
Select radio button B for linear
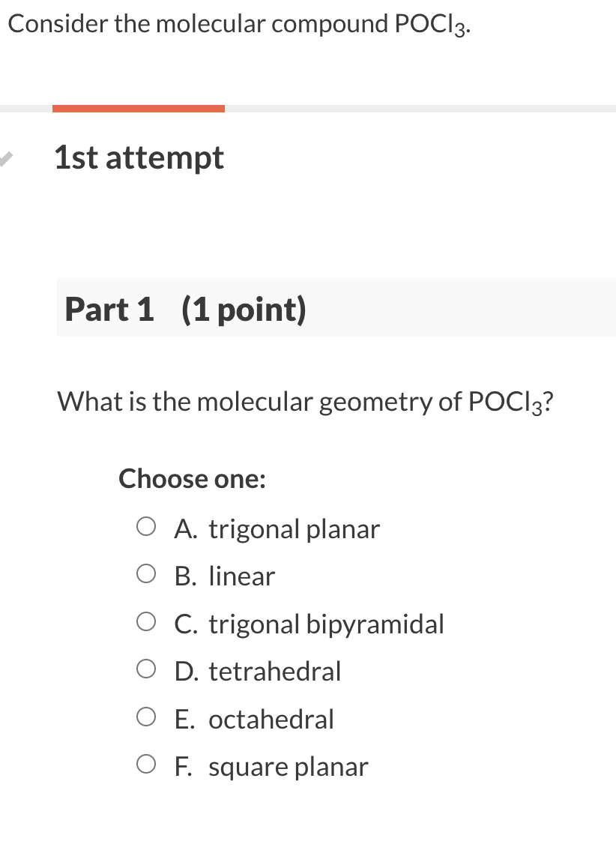(146, 573)
